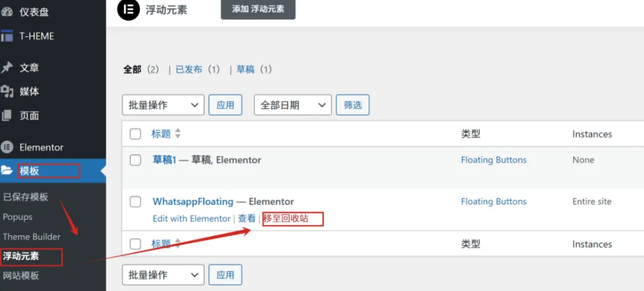Image resolution: width=644 pixels, height=291 pixels.
Task: Click the Elementor logo next to 浮动元素 heading
Action: pyautogui.click(x=129, y=10)
